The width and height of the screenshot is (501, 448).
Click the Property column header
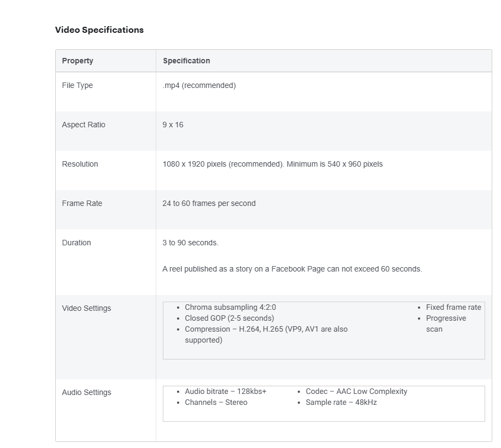point(78,61)
